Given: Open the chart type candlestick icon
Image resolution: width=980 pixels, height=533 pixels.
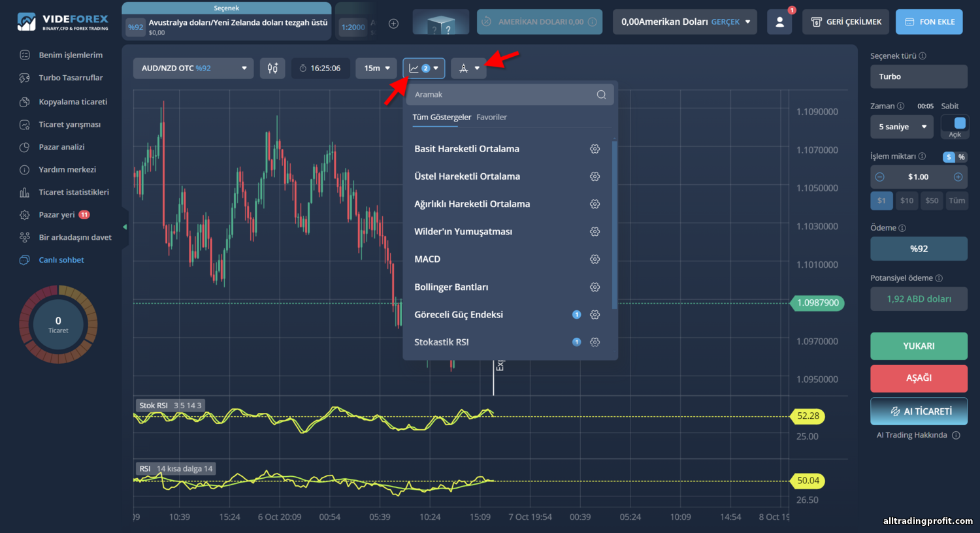Looking at the screenshot, I should click(x=272, y=68).
